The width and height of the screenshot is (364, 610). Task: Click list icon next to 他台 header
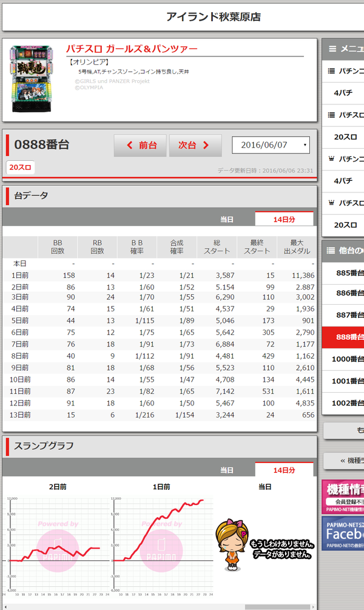click(331, 251)
